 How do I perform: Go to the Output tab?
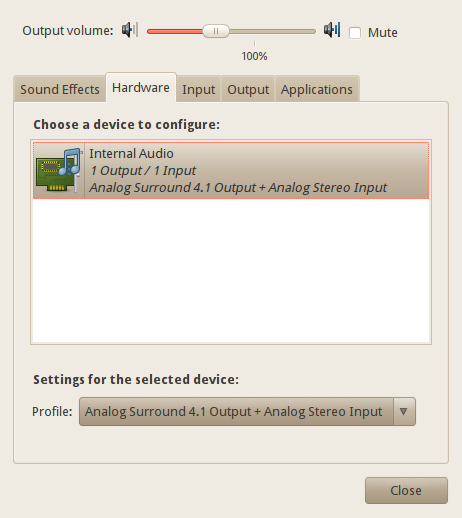pos(248,89)
